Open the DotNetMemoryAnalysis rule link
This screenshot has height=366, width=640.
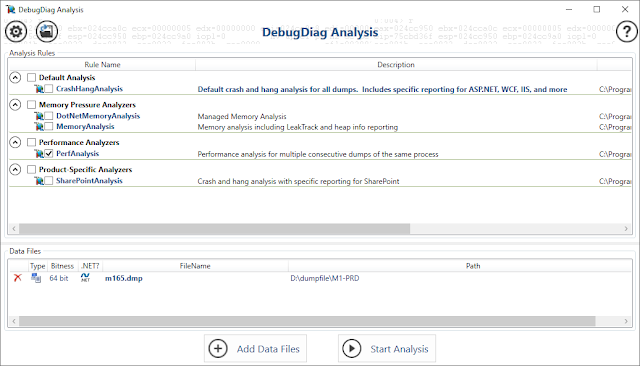tap(98, 116)
